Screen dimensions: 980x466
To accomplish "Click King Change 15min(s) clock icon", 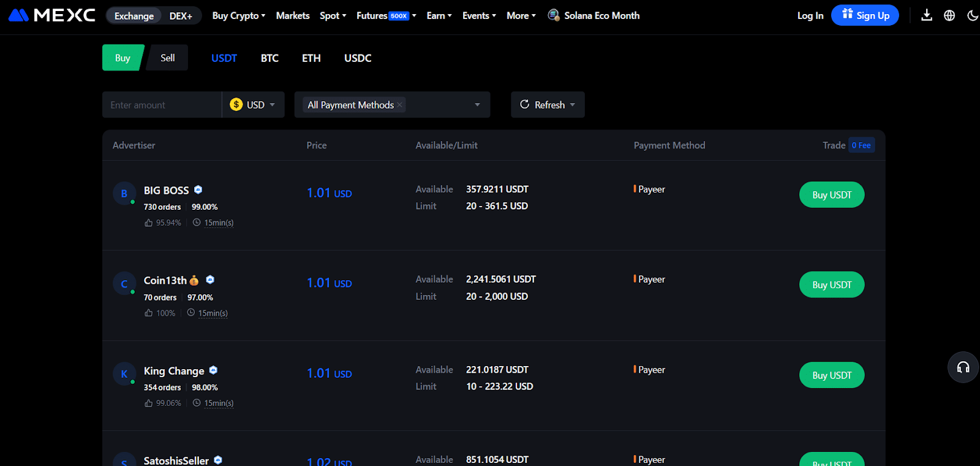I will [197, 403].
